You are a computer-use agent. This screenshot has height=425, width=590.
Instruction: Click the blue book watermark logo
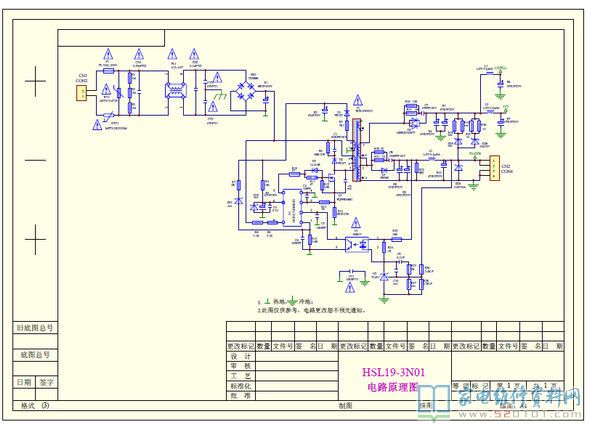pyautogui.click(x=434, y=403)
